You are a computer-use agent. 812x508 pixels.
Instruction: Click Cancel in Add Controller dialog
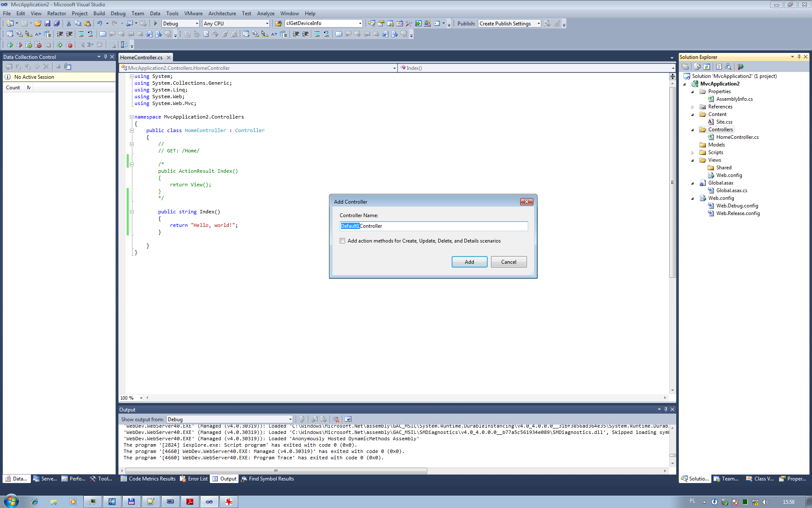pyautogui.click(x=509, y=262)
